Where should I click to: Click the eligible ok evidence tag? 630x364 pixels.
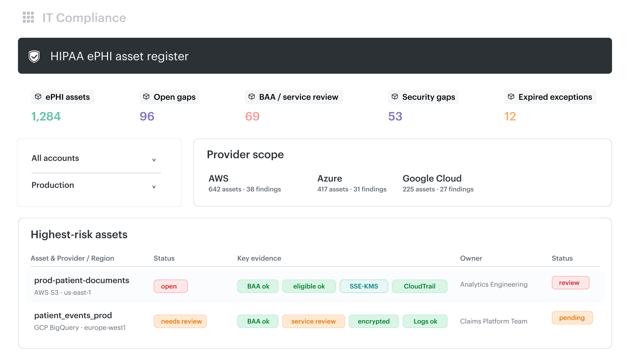(x=309, y=286)
